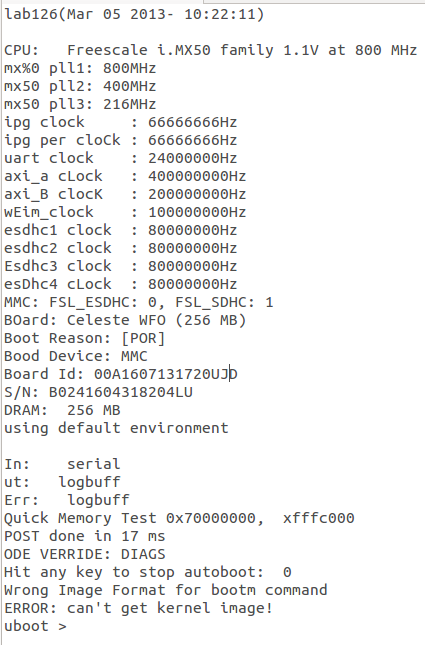
Task: Click the Boot Reason [POR] text
Action: coord(85,338)
